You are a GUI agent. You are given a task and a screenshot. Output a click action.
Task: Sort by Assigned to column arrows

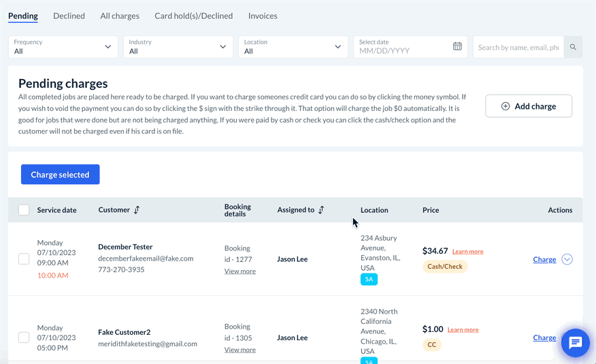(x=321, y=210)
